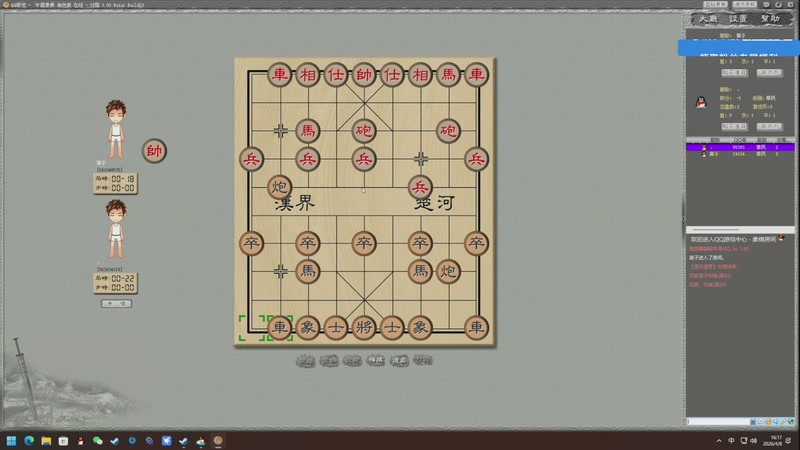Select the left red 相 elephant
Screen dimensions: 800x450
(x=308, y=75)
